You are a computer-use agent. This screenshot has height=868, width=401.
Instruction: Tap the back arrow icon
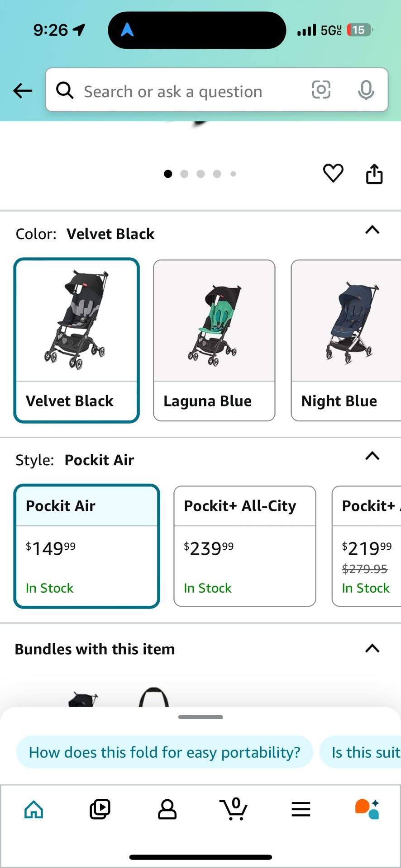click(x=23, y=91)
